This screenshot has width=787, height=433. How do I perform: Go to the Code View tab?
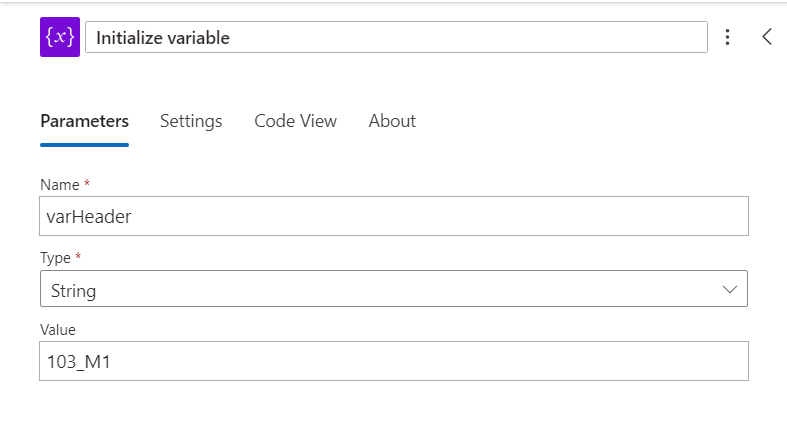tap(295, 121)
